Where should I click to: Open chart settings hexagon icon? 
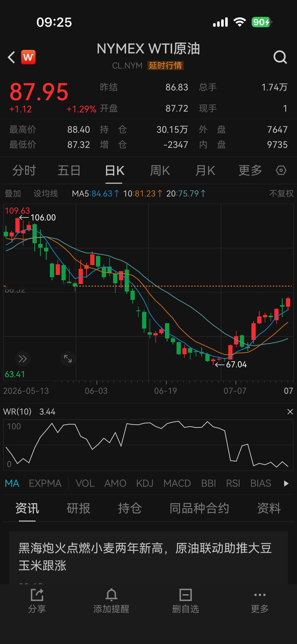[x=281, y=170]
